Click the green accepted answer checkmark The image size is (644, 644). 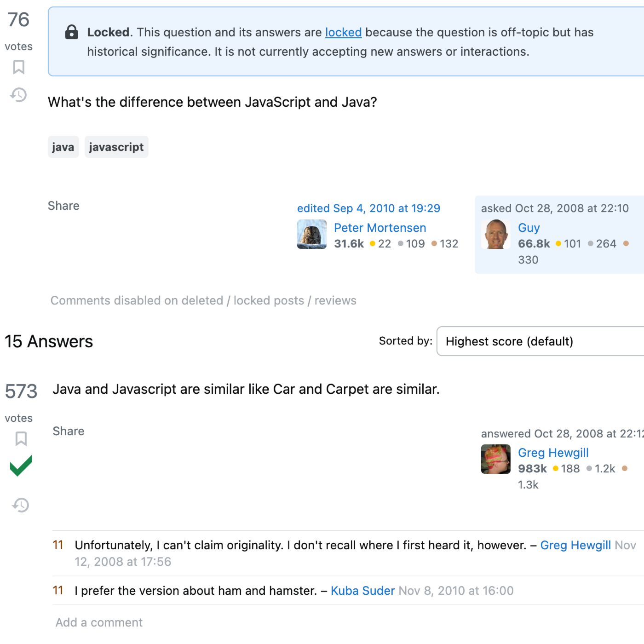coord(21,466)
